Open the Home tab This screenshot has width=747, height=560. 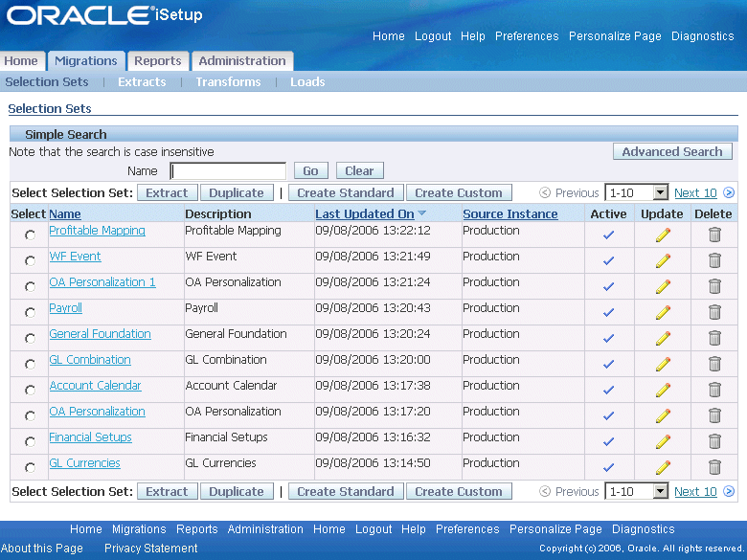(21, 61)
